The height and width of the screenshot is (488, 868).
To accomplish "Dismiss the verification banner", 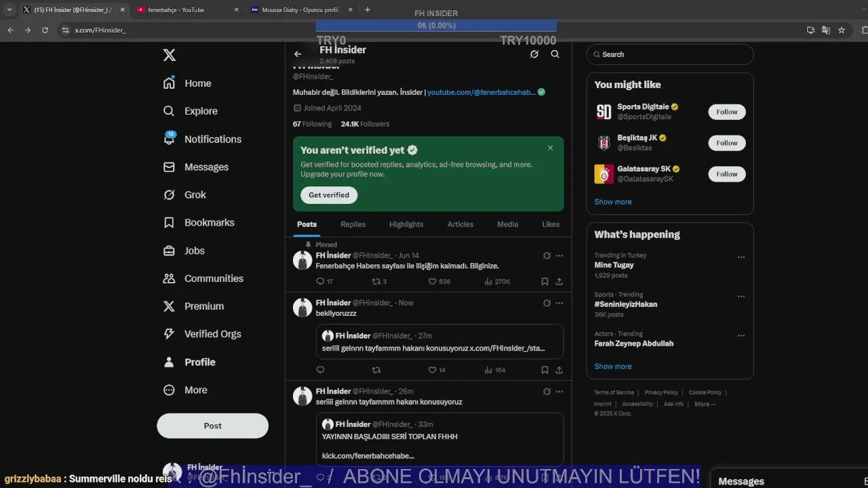I will pyautogui.click(x=550, y=148).
